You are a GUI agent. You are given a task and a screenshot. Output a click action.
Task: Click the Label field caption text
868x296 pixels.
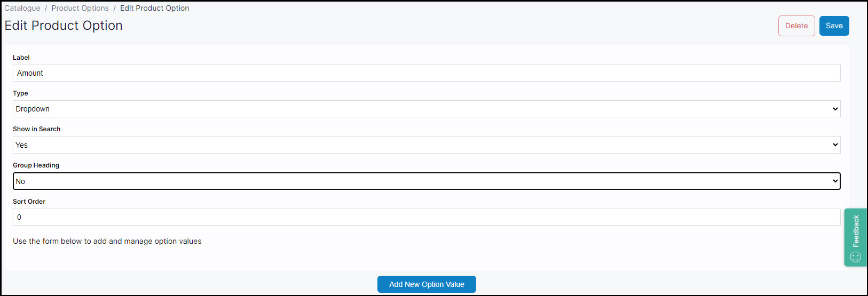point(21,58)
